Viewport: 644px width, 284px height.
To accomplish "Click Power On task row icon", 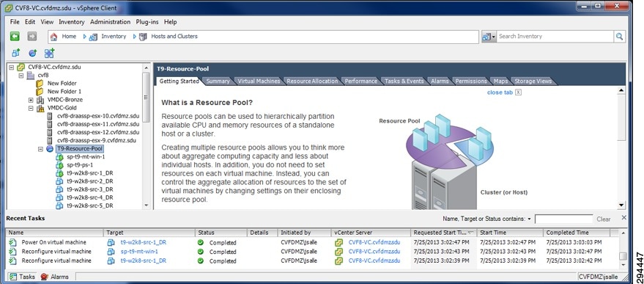I will pyautogui.click(x=12, y=242).
